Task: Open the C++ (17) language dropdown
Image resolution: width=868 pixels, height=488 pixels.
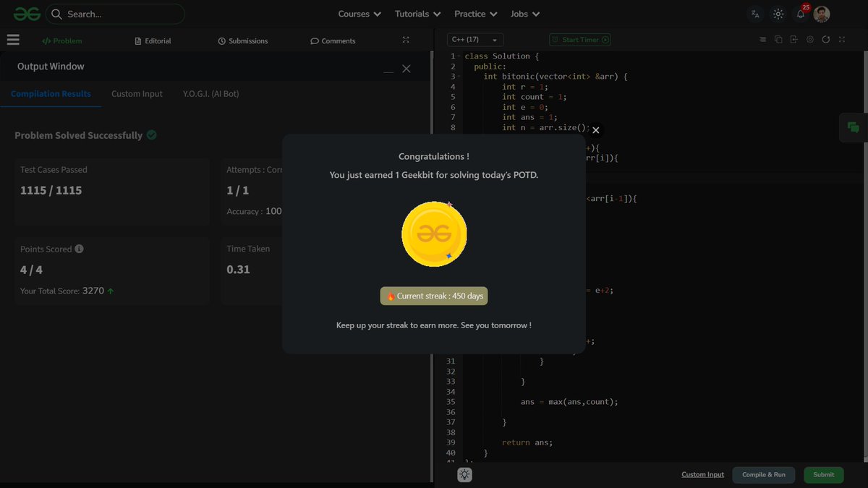Action: coord(475,40)
